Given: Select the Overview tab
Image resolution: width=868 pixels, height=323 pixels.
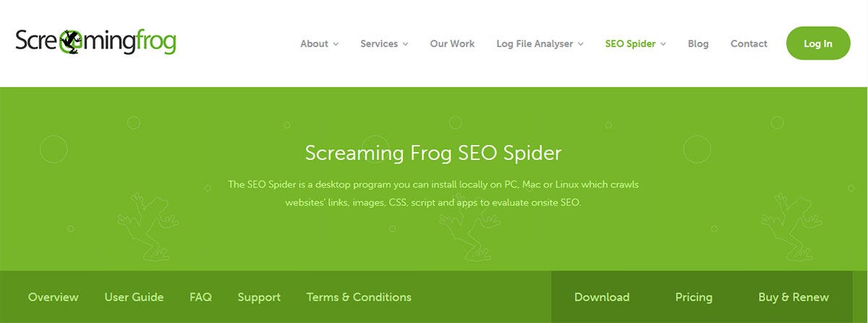Looking at the screenshot, I should point(53,297).
